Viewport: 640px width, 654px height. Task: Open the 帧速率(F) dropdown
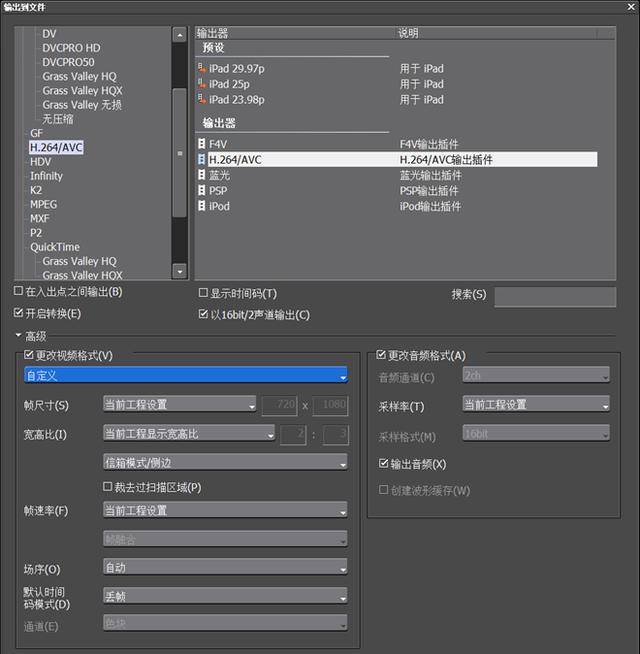pyautogui.click(x=225, y=510)
